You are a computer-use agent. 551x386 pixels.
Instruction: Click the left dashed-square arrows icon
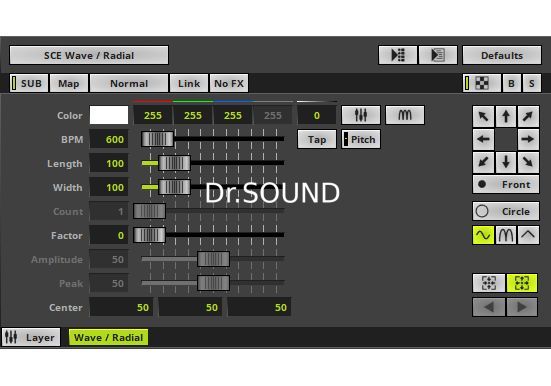[x=489, y=283]
